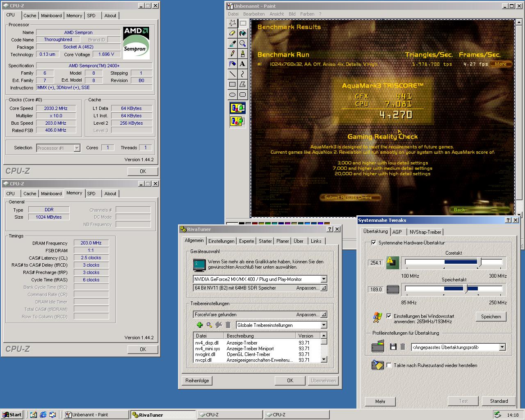Click the overclocking profile chip icon

tap(378, 347)
